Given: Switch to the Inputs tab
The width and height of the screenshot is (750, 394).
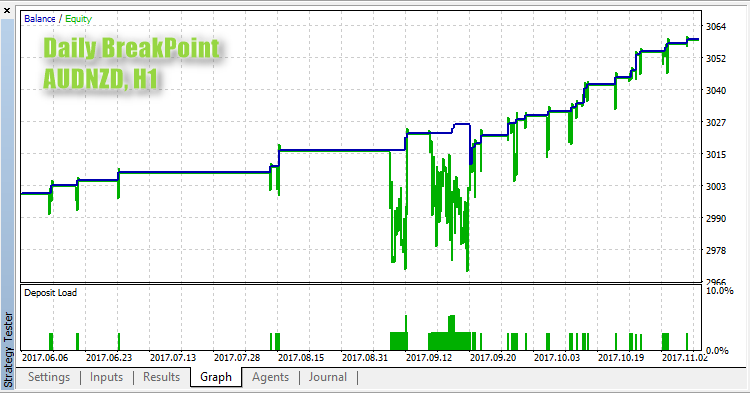Looking at the screenshot, I should 106,377.
